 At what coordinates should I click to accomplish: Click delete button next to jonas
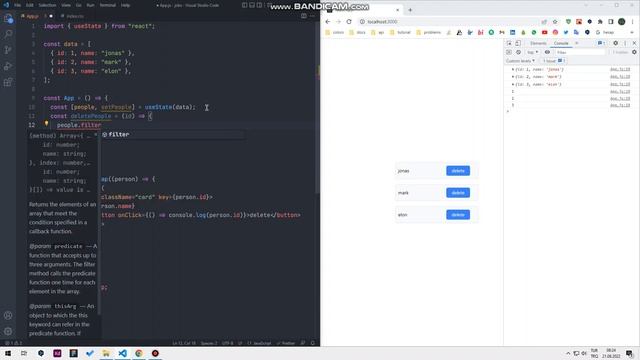pos(458,171)
